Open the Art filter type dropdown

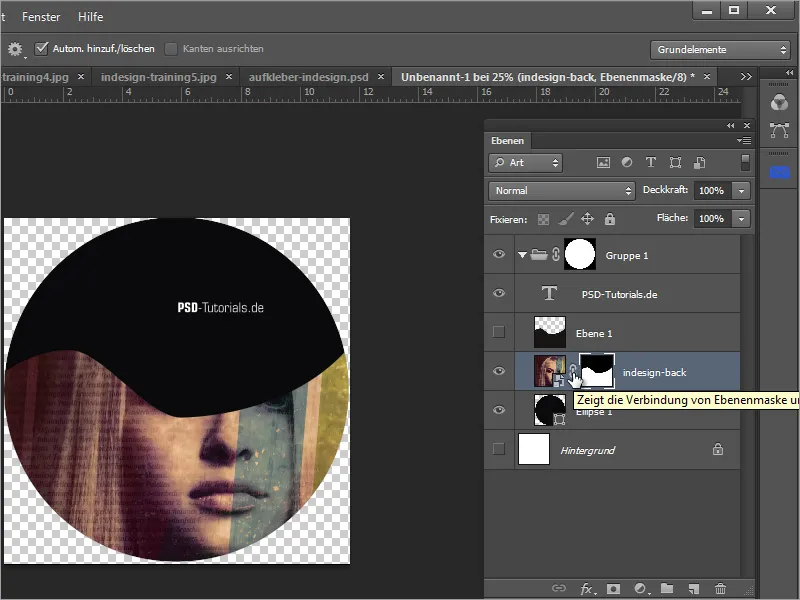click(x=526, y=163)
